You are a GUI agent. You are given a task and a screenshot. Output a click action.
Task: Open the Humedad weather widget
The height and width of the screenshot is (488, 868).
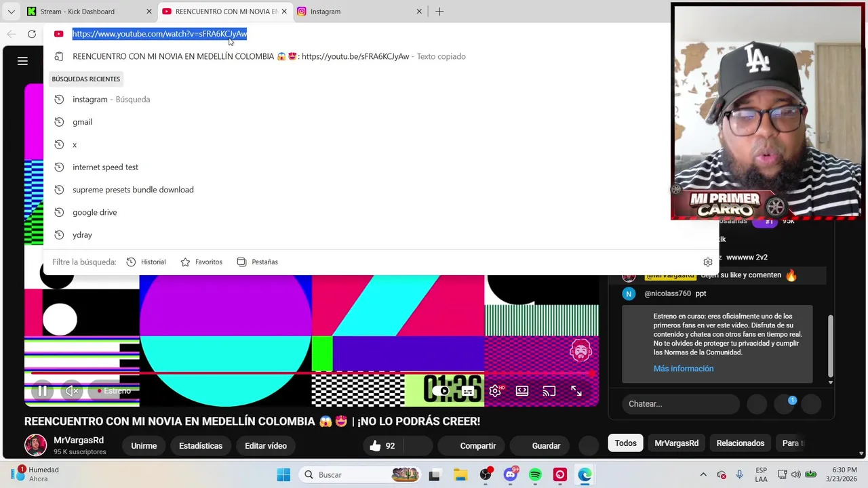(35, 474)
